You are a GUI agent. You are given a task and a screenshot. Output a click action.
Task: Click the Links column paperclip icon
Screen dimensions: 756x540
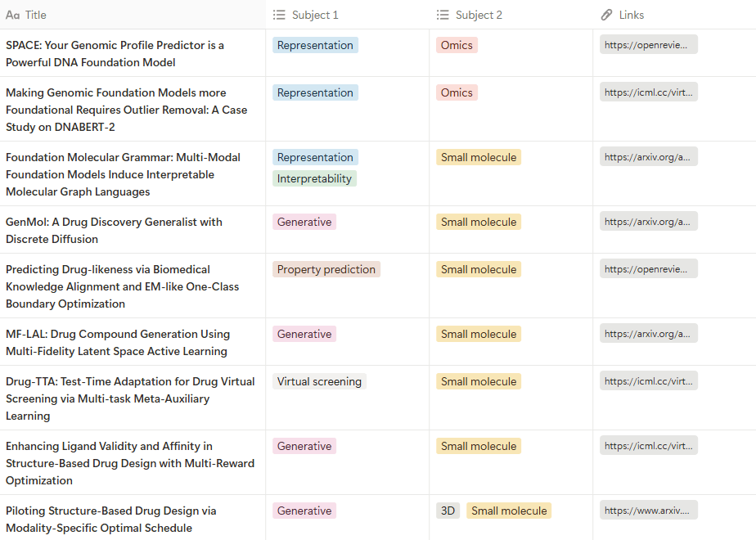click(606, 15)
